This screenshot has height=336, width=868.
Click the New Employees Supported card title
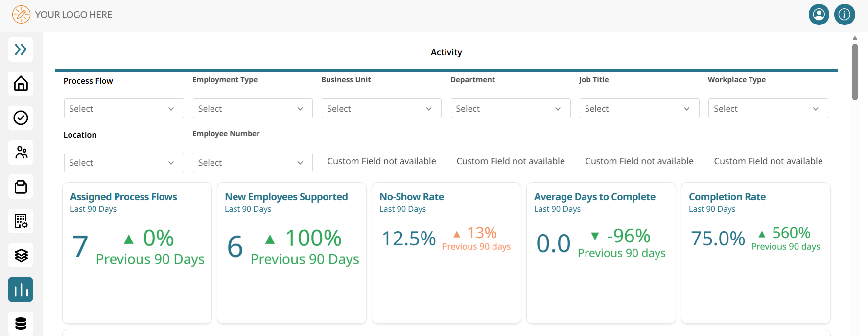coord(286,197)
